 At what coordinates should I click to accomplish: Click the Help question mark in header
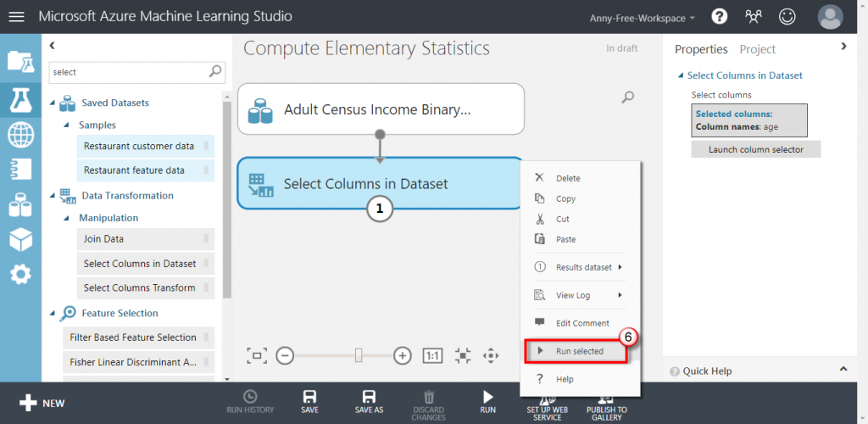[719, 17]
